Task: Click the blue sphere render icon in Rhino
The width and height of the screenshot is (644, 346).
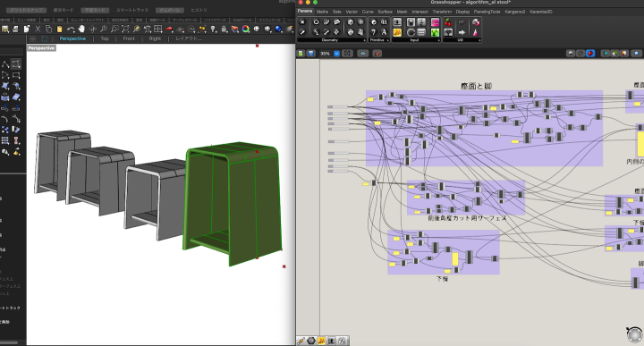Action: pyautogui.click(x=278, y=29)
